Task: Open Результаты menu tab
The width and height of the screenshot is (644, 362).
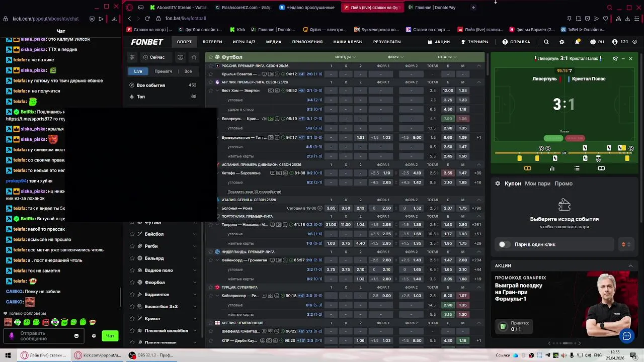Action: click(387, 42)
